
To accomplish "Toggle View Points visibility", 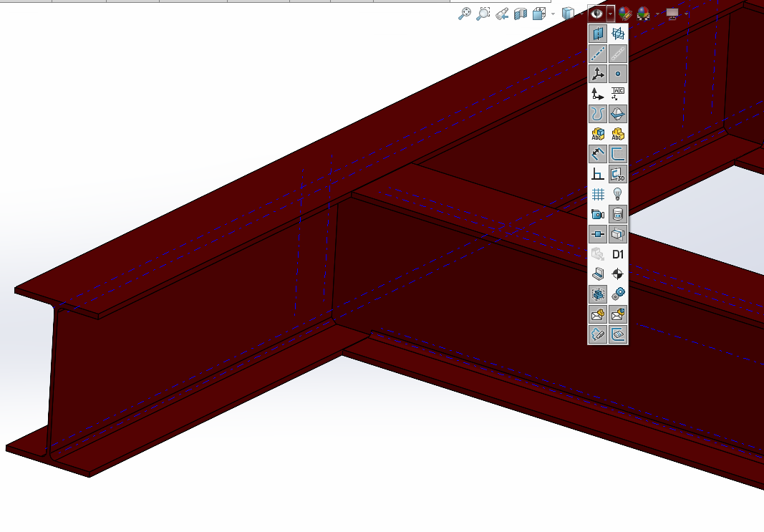I will pyautogui.click(x=618, y=74).
